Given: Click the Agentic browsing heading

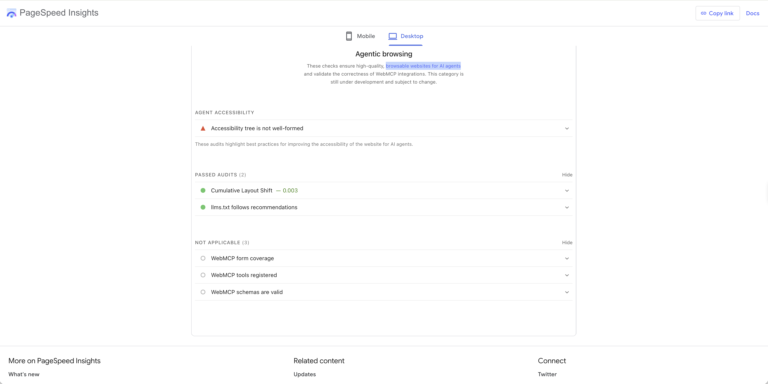Looking at the screenshot, I should pos(384,54).
